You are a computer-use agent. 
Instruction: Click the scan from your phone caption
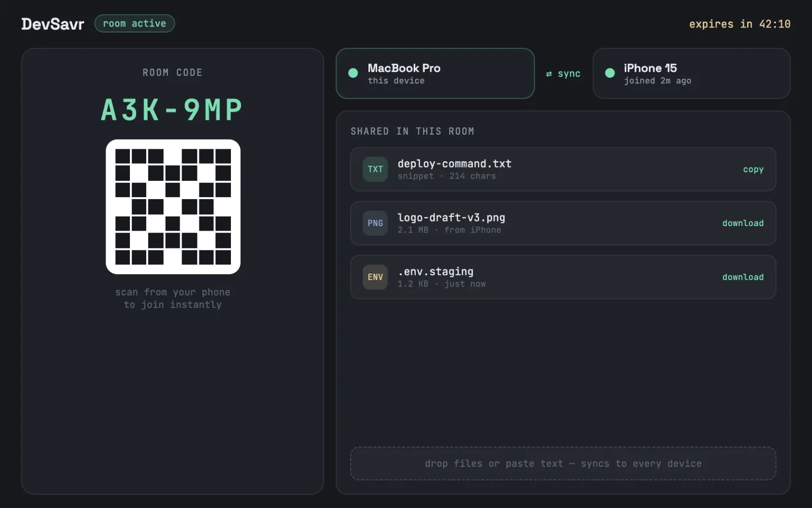(173, 298)
